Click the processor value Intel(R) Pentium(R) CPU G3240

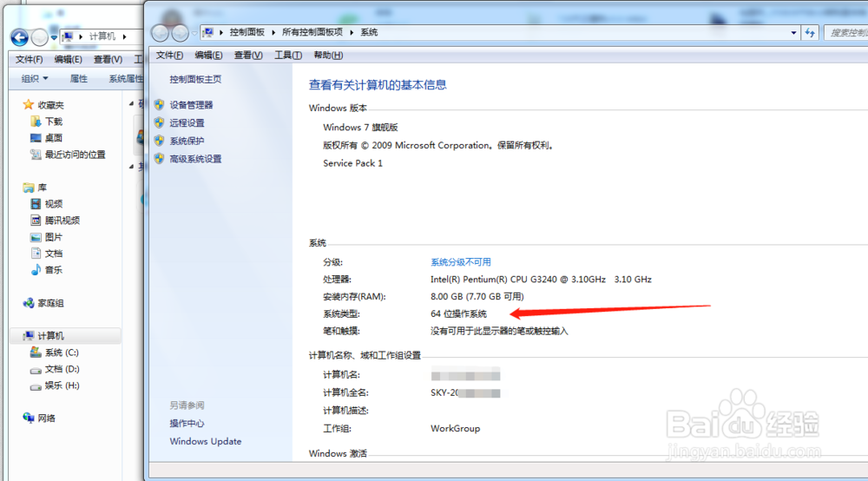point(541,280)
